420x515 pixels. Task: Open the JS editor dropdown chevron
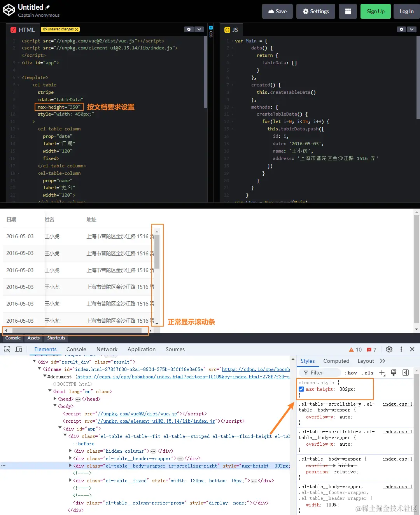412,29
